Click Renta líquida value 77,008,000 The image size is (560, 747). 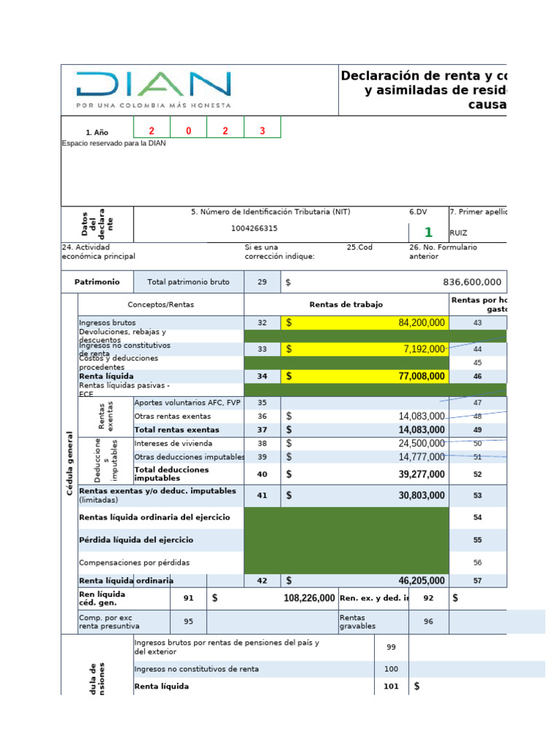(x=365, y=376)
